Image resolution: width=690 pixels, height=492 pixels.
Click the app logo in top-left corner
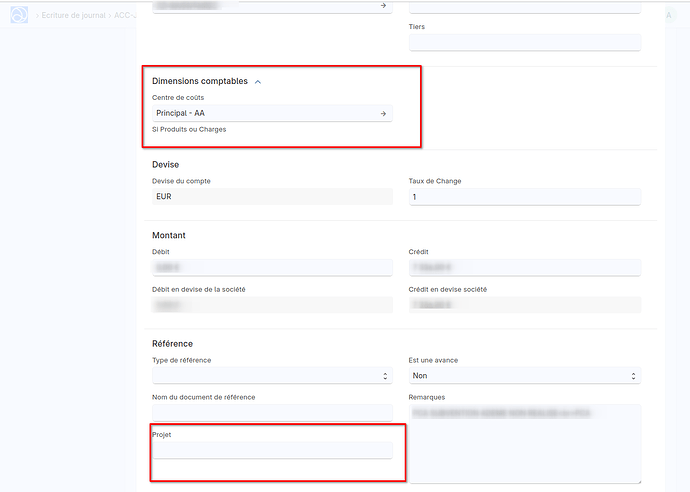pyautogui.click(x=20, y=15)
